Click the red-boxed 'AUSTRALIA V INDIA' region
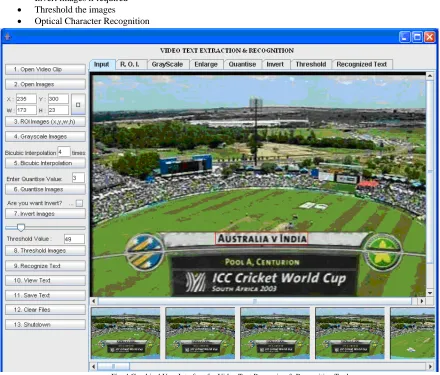This screenshot has height=375, width=440. pos(261,239)
